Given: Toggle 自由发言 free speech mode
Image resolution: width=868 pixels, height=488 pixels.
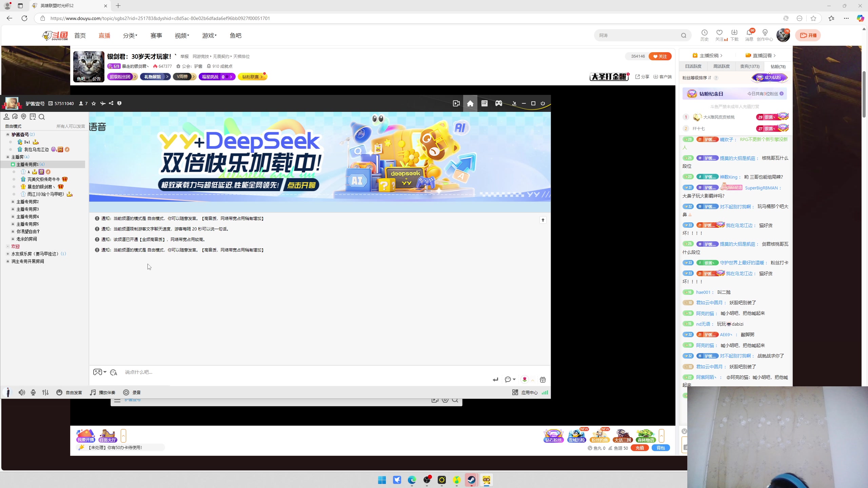Looking at the screenshot, I should tap(69, 392).
